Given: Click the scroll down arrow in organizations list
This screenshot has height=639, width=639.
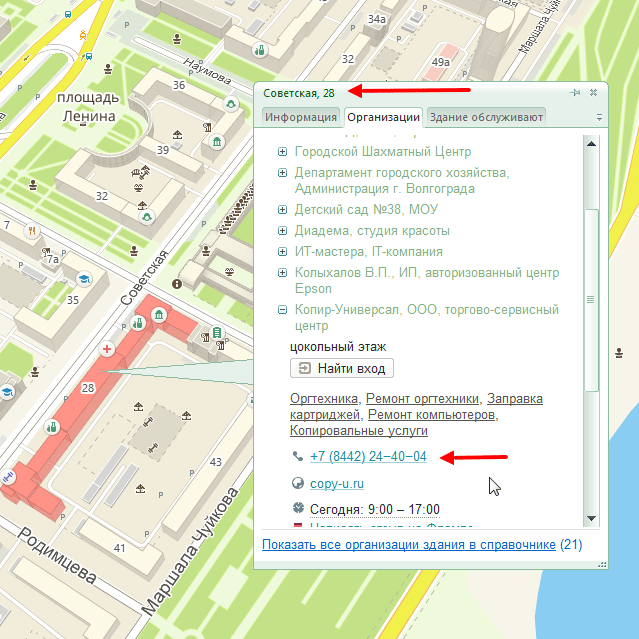Looking at the screenshot, I should [591, 518].
